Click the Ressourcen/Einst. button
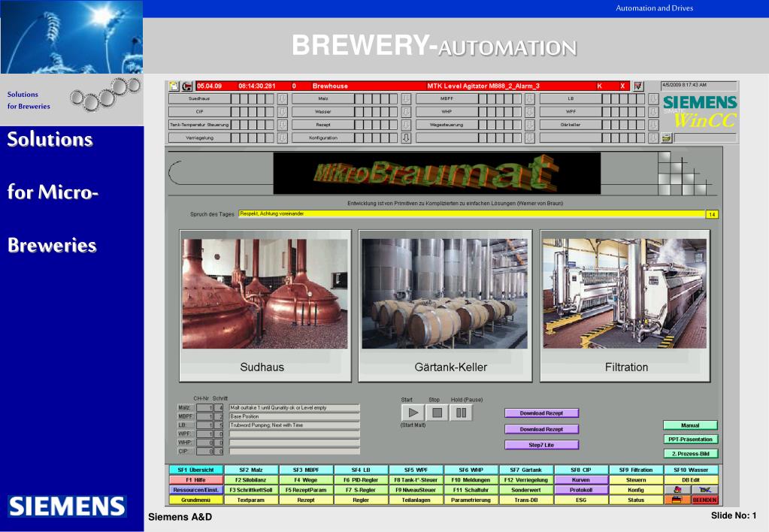The image size is (769, 532). coord(195,490)
